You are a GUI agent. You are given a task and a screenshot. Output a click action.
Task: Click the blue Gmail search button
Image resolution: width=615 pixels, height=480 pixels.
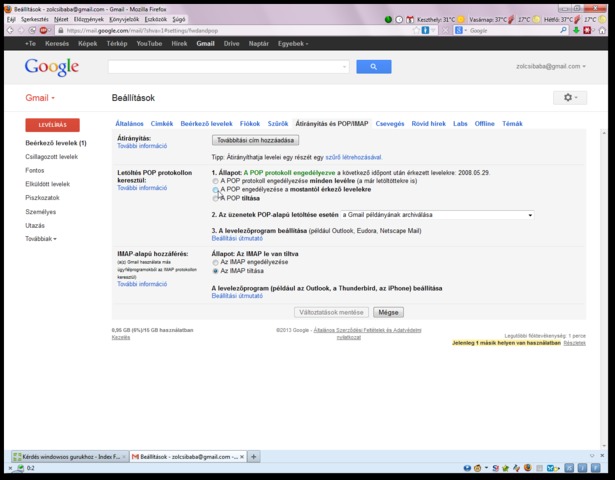click(x=373, y=67)
